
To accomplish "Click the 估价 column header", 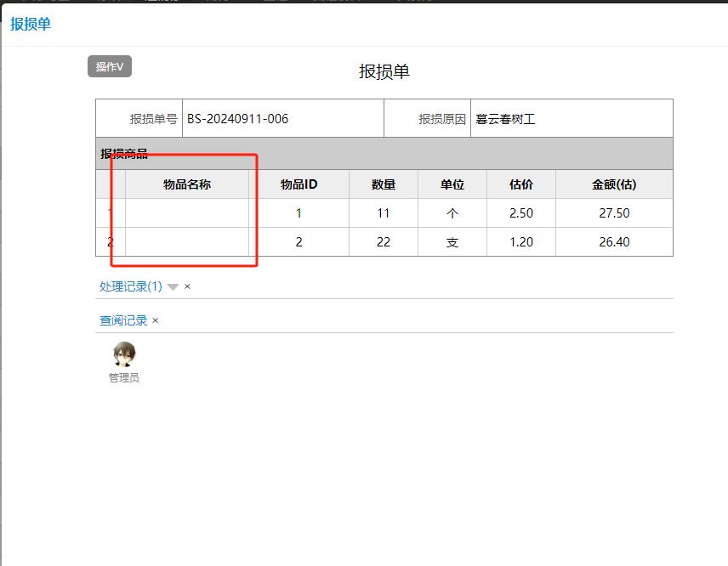I will click(521, 184).
